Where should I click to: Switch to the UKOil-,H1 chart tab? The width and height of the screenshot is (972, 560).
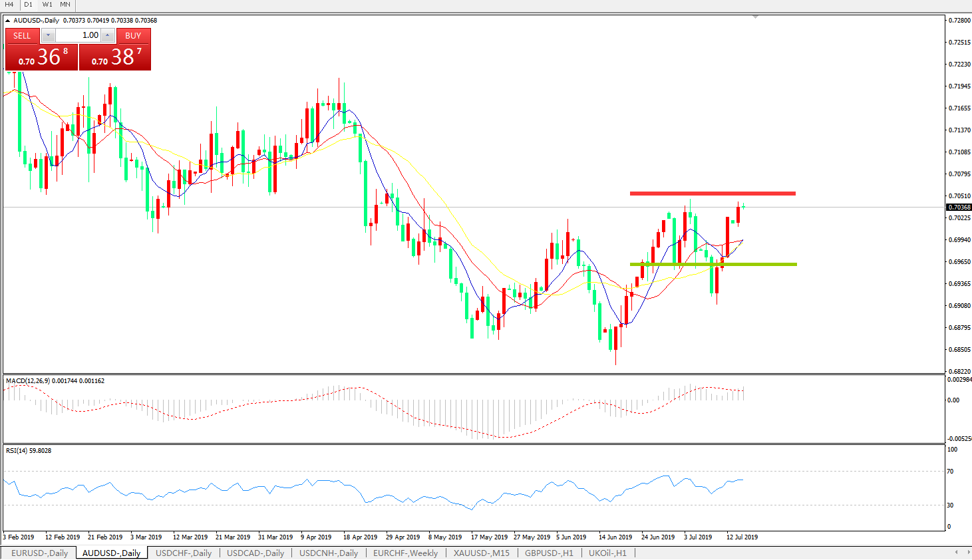pos(607,553)
